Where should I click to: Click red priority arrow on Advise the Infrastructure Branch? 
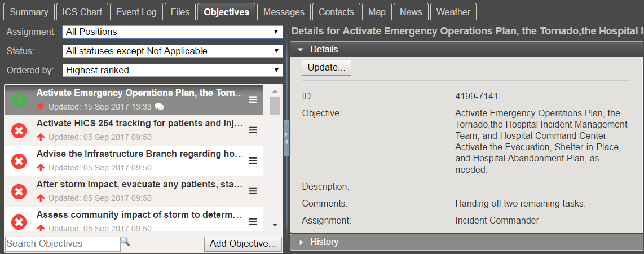pos(41,168)
